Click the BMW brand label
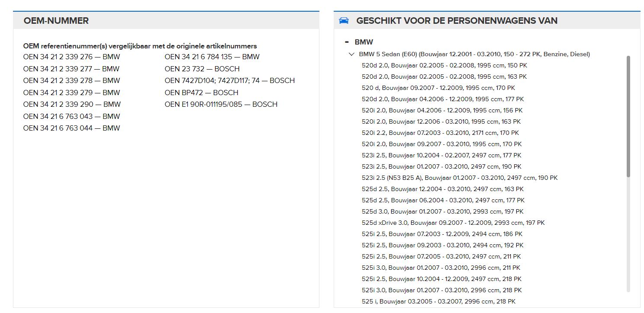 pos(364,42)
